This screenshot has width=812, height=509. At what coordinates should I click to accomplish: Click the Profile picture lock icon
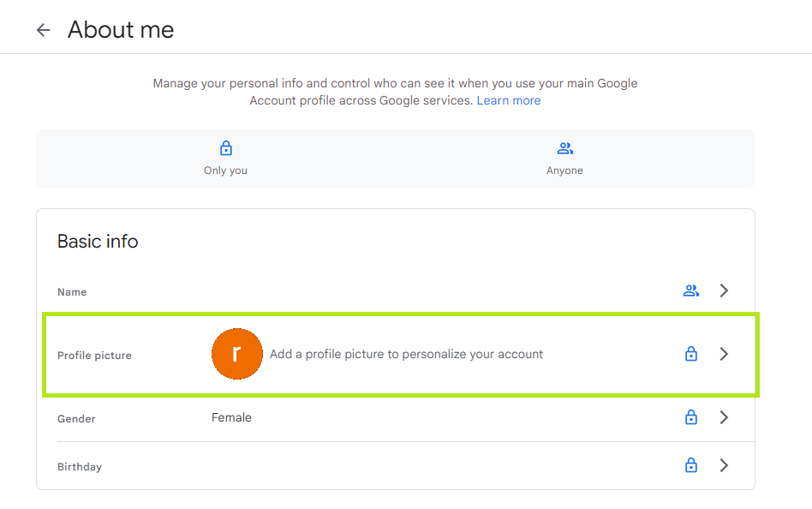691,354
